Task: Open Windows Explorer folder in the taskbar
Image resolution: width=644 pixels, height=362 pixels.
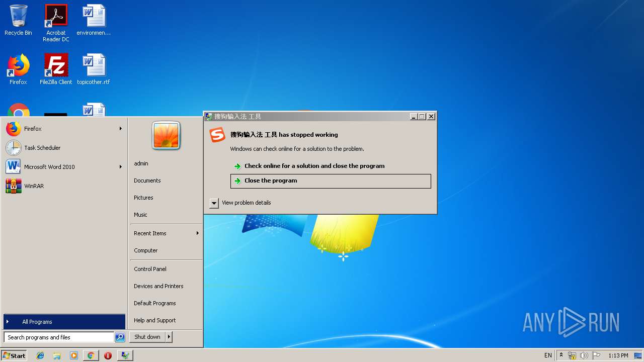Action: tap(57, 355)
